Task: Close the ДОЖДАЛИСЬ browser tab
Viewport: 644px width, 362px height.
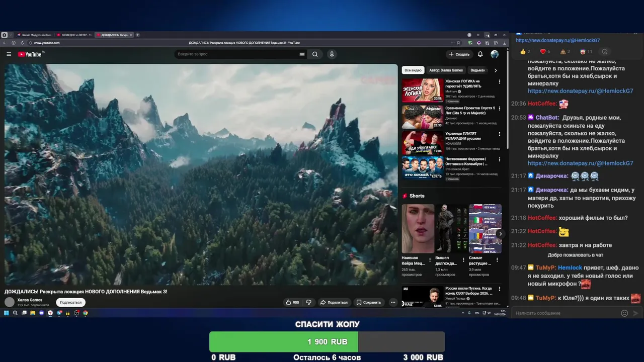Action: [131, 35]
